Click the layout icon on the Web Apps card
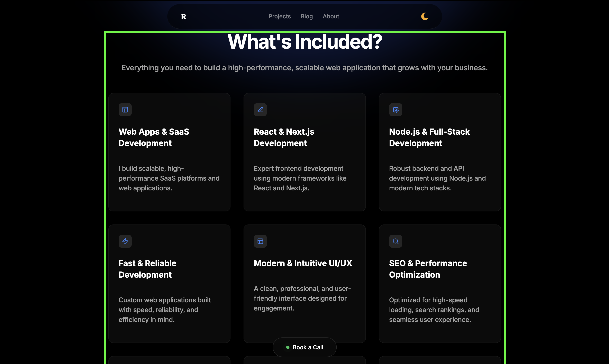 (x=125, y=110)
